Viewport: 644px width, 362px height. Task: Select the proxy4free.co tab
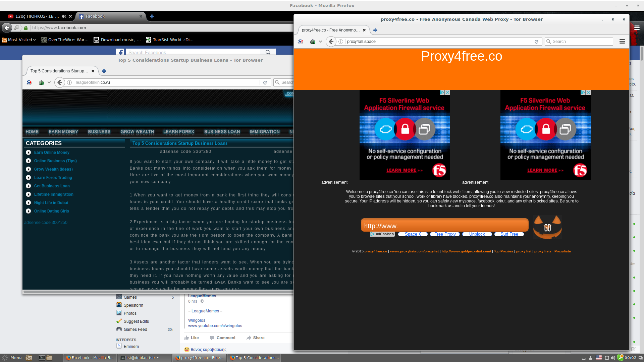click(x=330, y=30)
